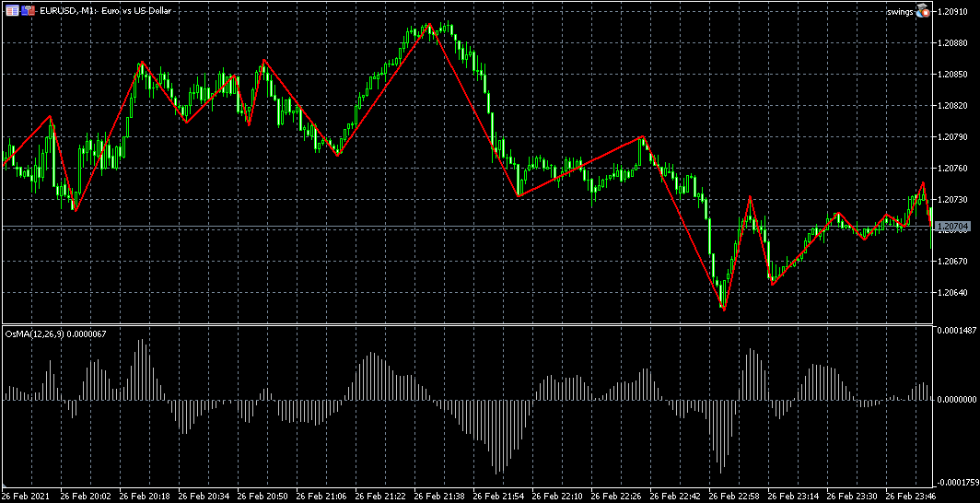Click the '26 Feb 22:10' time label
980x503 pixels.
click(557, 497)
